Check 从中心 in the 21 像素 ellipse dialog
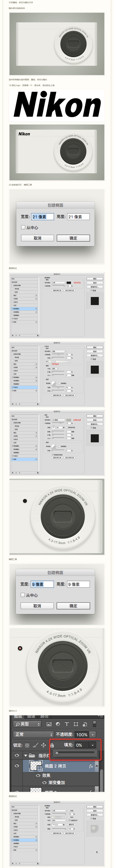 click(x=23, y=227)
